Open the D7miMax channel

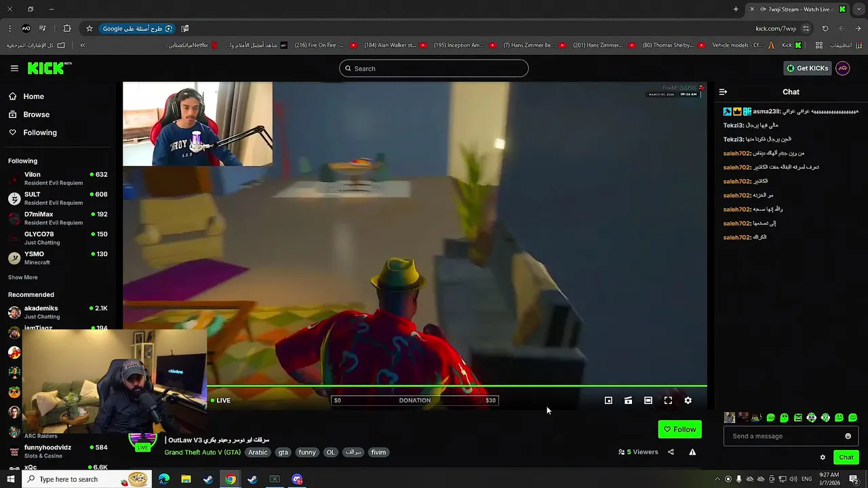(x=58, y=218)
